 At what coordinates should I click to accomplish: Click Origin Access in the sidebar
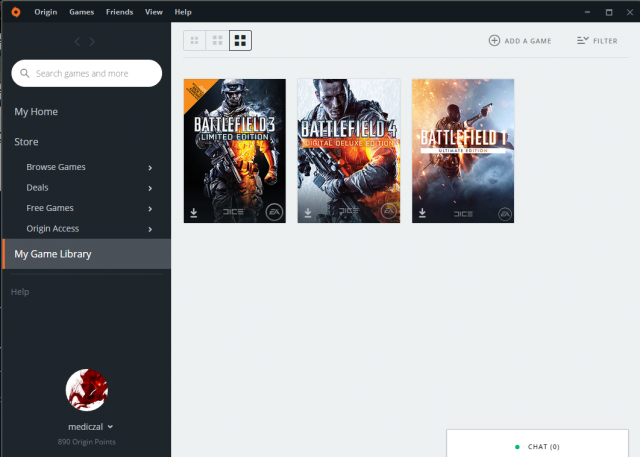click(x=53, y=228)
